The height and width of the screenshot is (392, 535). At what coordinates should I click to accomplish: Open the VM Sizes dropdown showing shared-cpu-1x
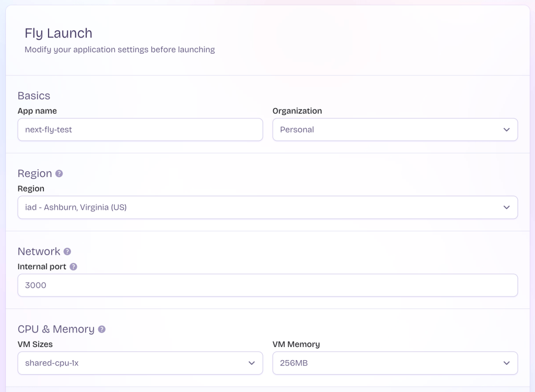(139, 363)
